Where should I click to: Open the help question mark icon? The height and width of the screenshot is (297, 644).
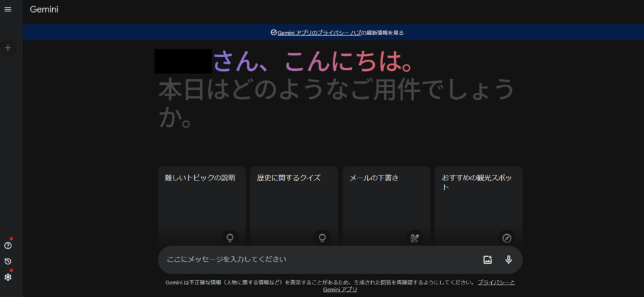[x=8, y=246]
